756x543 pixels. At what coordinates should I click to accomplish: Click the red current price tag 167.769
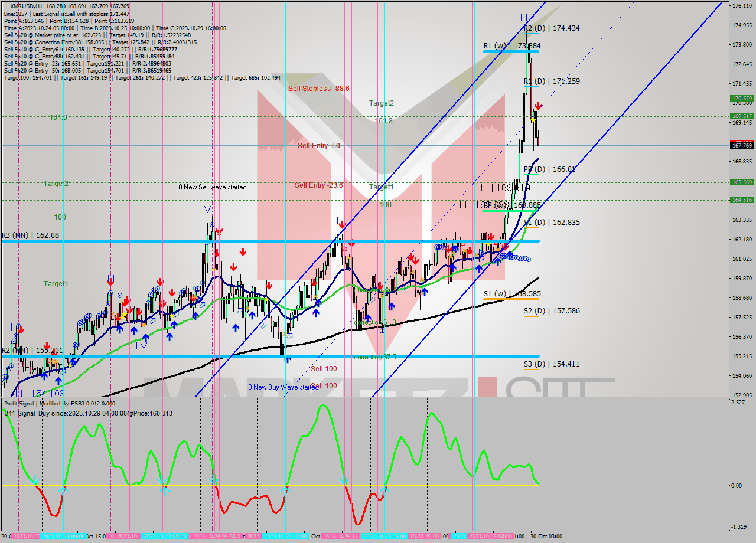[x=741, y=145]
